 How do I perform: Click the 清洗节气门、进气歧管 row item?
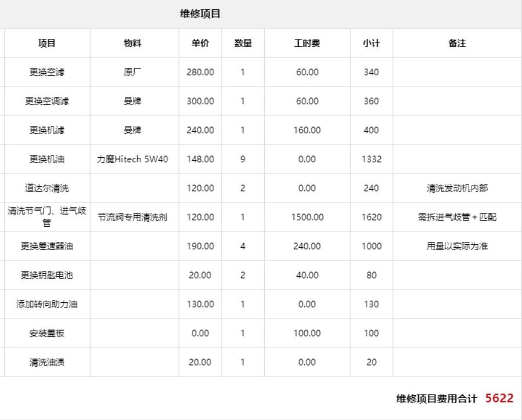(46, 216)
